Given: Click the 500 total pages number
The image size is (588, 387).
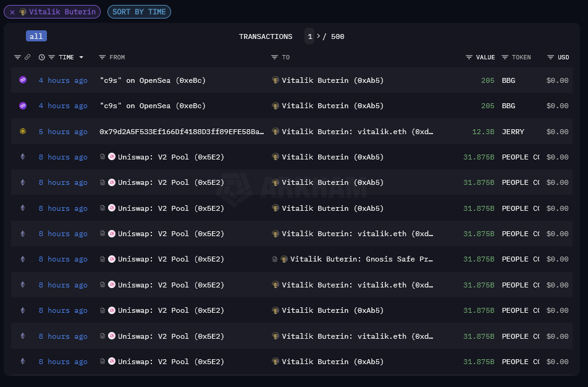Looking at the screenshot, I should coord(337,36).
